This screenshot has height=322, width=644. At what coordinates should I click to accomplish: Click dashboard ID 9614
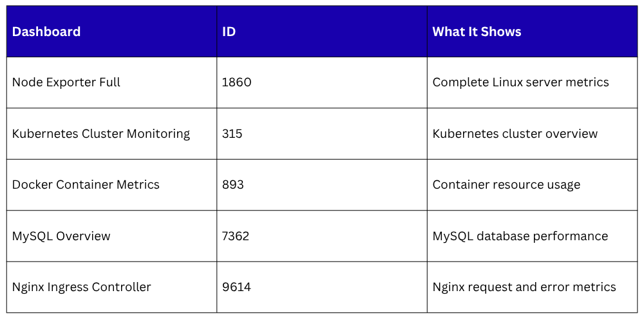[x=236, y=287]
